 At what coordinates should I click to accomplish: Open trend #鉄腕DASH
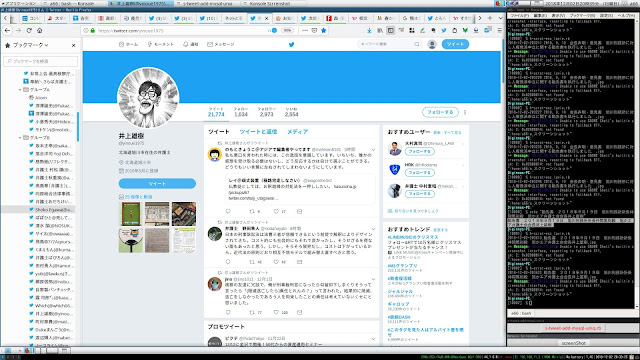(x=399, y=317)
